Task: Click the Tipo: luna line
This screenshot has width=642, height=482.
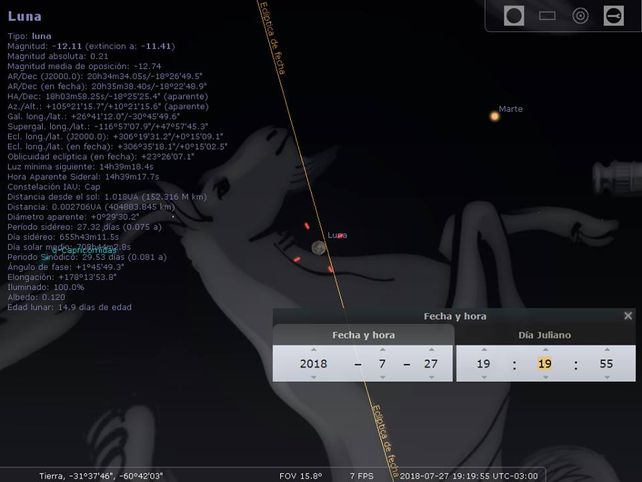Action: pos(29,36)
